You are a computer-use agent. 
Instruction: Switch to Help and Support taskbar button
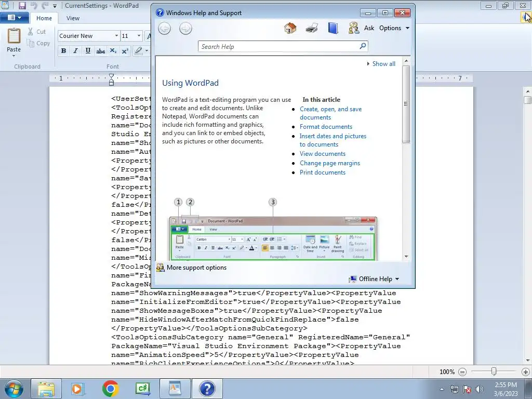tap(207, 389)
